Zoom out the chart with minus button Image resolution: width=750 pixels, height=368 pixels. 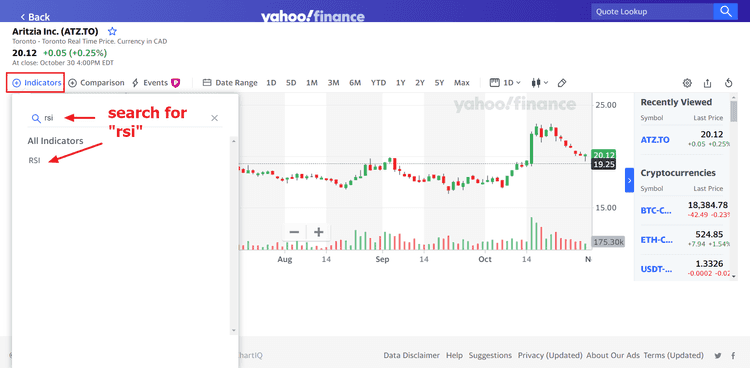click(294, 233)
